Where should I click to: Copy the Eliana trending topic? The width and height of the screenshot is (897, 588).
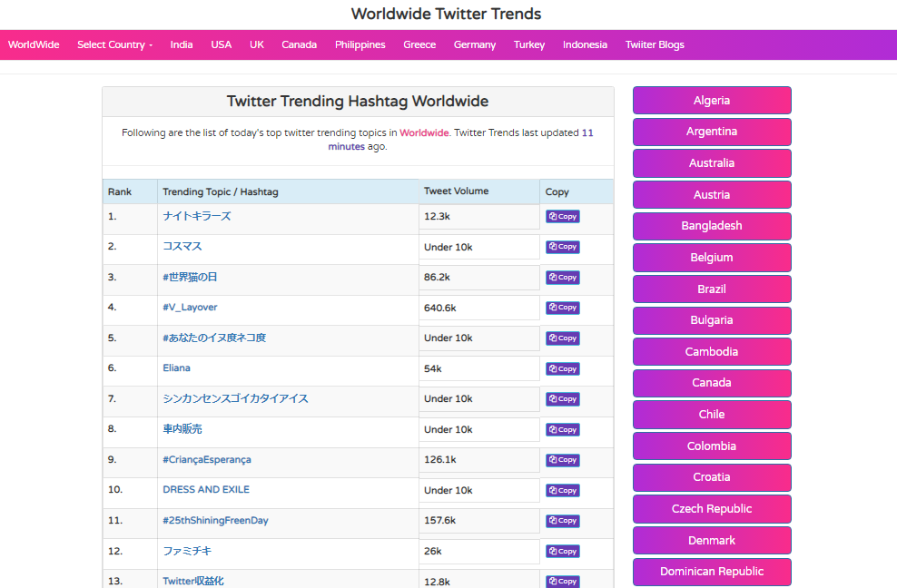coord(562,369)
